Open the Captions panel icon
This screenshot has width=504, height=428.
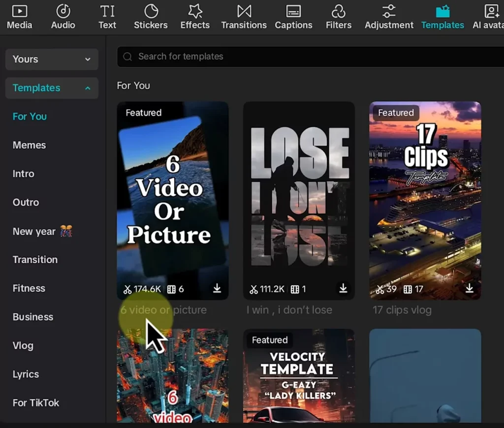click(x=293, y=11)
